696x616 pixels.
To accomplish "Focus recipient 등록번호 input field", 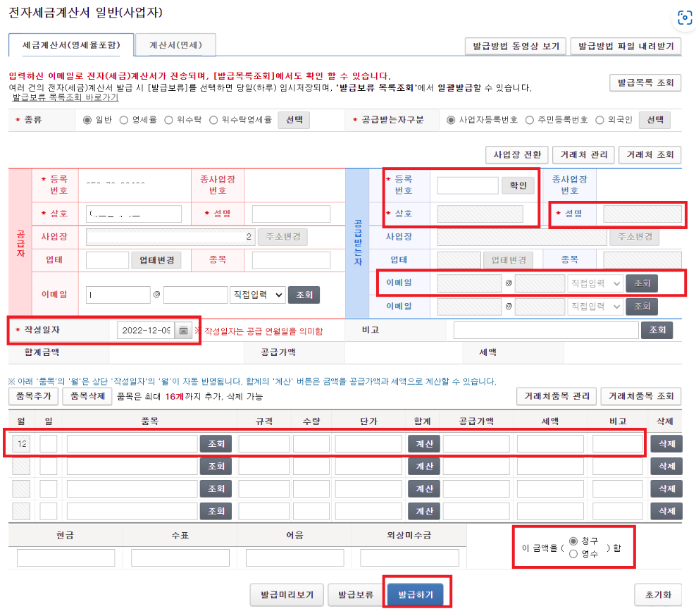I will (x=467, y=185).
